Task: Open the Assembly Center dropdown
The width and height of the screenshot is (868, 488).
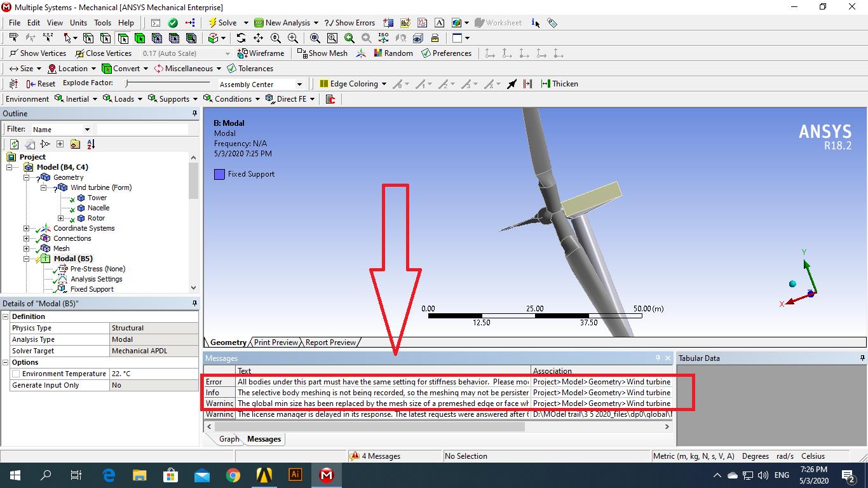Action: pos(299,85)
